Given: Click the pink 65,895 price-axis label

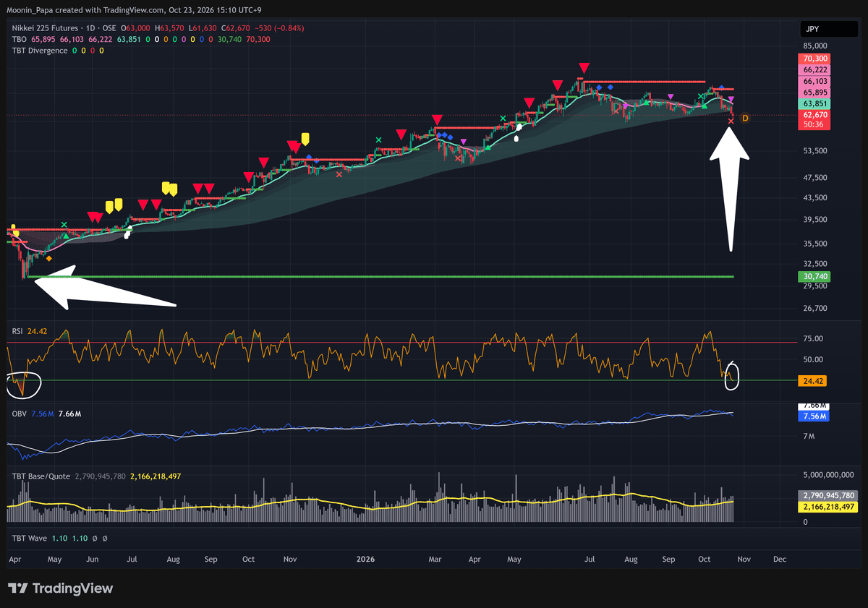Looking at the screenshot, I should [x=814, y=93].
